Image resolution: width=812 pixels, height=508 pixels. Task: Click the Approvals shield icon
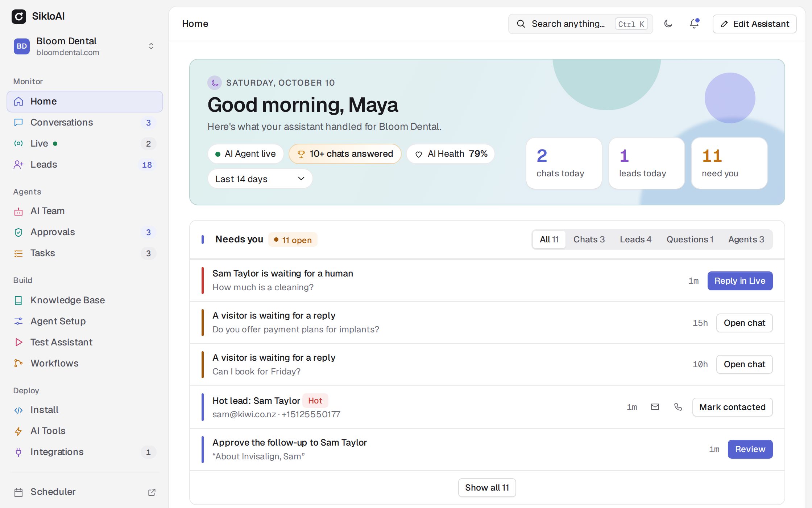coord(18,232)
